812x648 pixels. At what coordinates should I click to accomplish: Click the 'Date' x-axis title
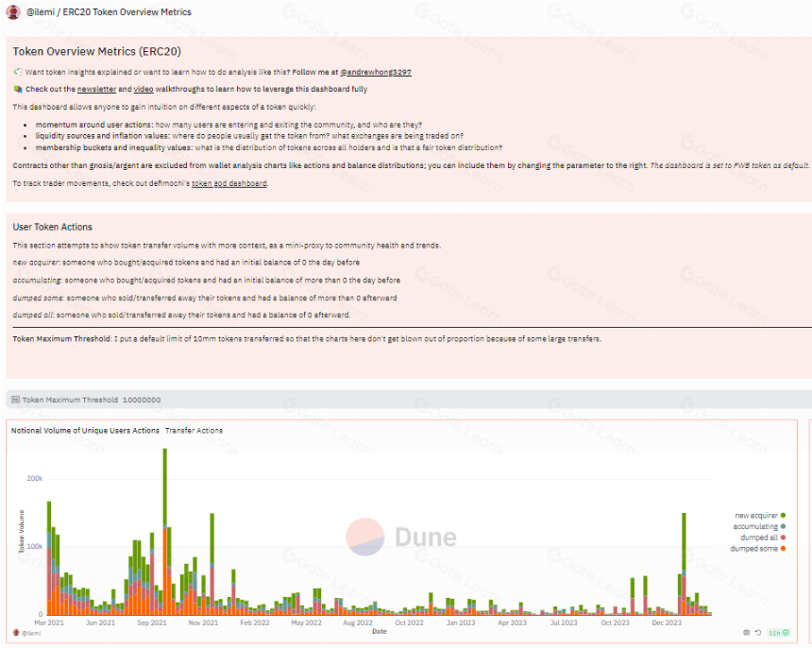(x=379, y=631)
